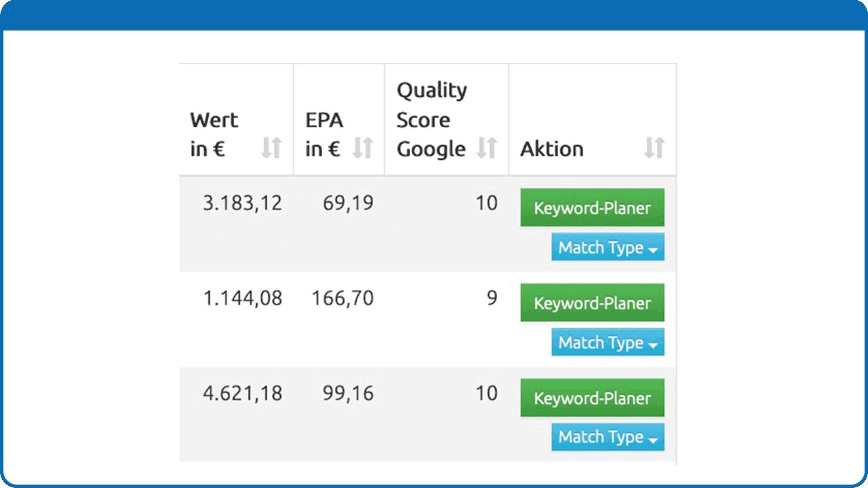Image resolution: width=868 pixels, height=488 pixels.
Task: Toggle sort arrows for Quality Score Google
Action: tap(486, 148)
